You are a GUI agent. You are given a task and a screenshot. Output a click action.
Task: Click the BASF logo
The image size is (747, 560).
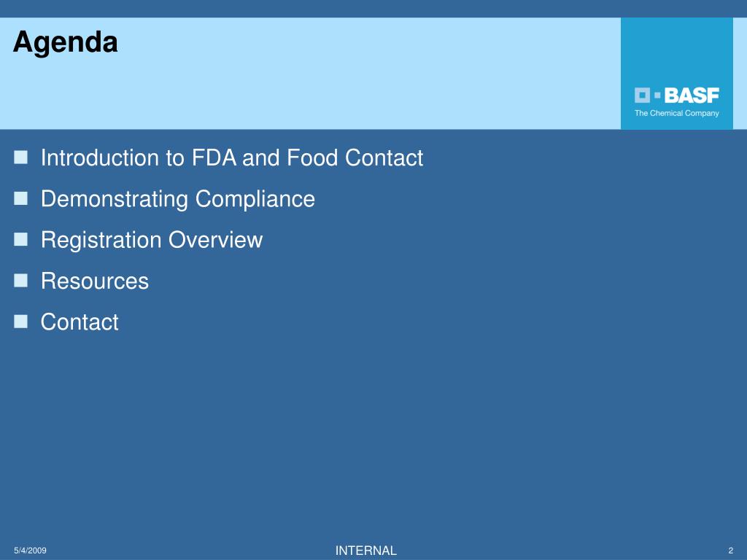coord(676,102)
